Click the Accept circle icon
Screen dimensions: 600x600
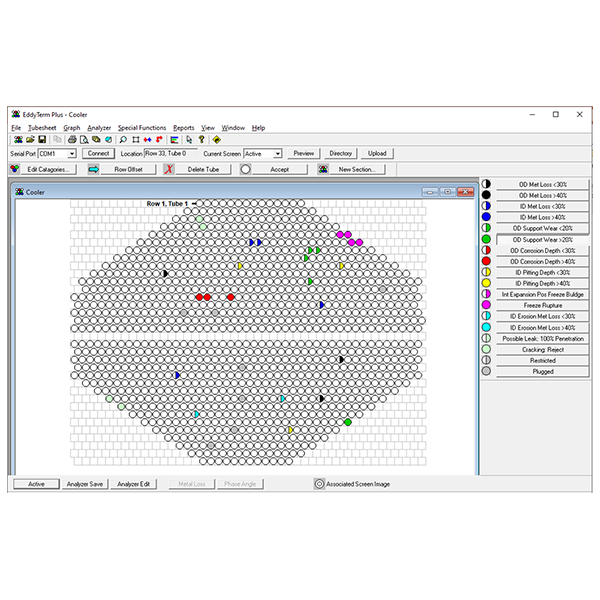click(x=246, y=169)
